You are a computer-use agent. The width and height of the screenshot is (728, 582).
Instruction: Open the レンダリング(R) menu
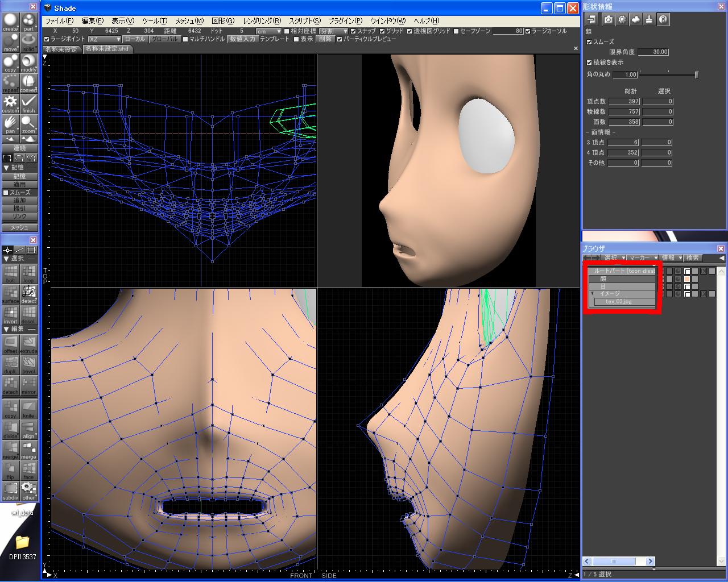click(x=262, y=21)
